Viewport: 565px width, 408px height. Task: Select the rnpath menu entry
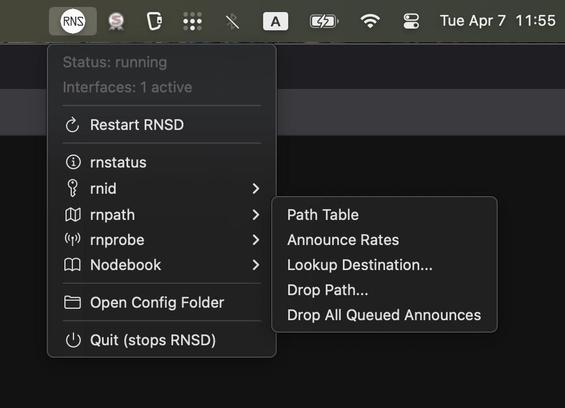click(x=162, y=215)
